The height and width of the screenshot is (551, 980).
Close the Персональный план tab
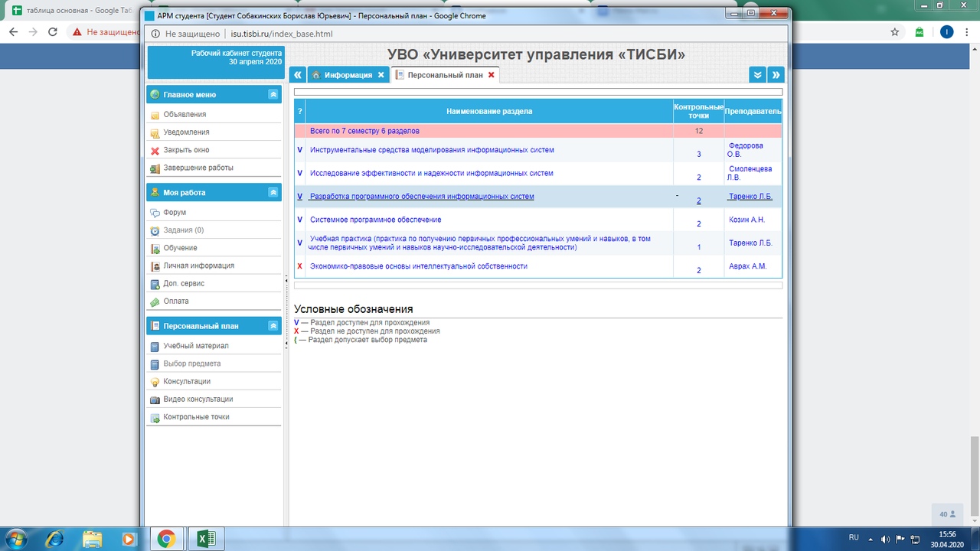pyautogui.click(x=492, y=75)
